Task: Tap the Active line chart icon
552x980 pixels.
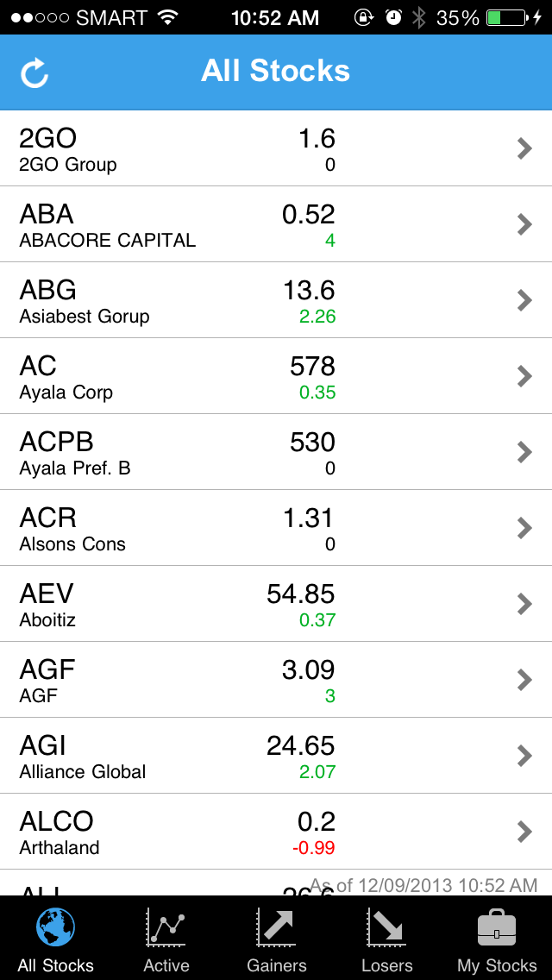Action: (166, 928)
